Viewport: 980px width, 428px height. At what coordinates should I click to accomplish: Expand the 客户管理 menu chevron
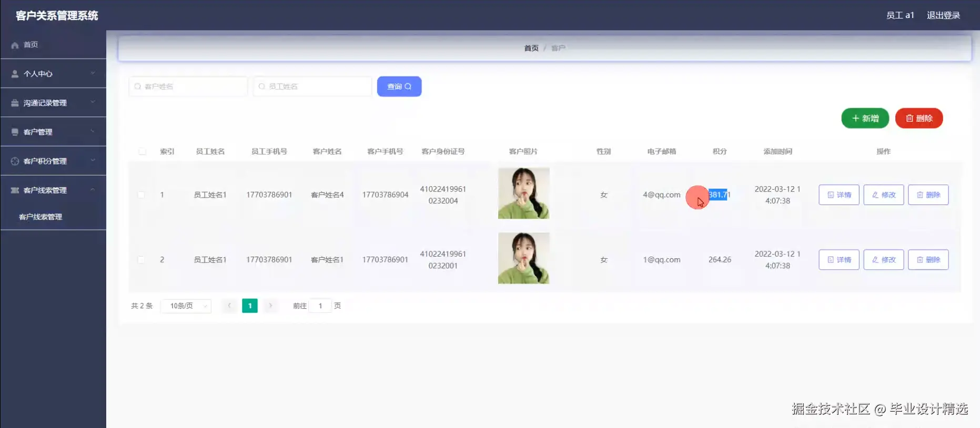click(x=93, y=131)
